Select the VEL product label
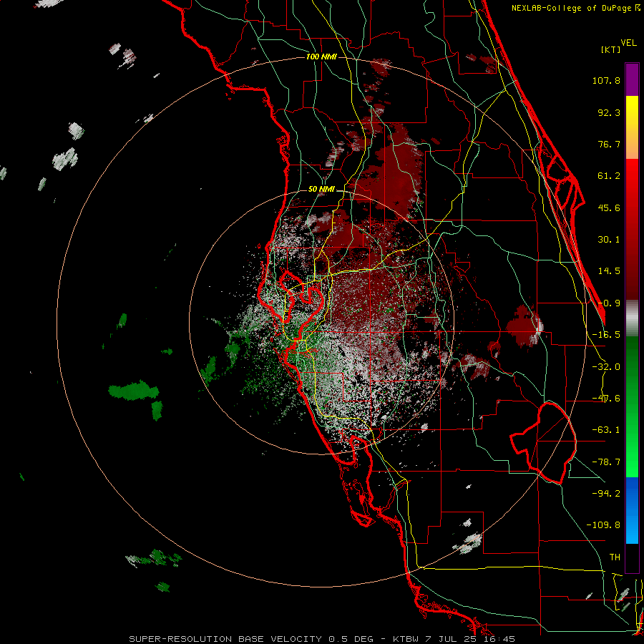Screen dimensions: 644x644 628,43
